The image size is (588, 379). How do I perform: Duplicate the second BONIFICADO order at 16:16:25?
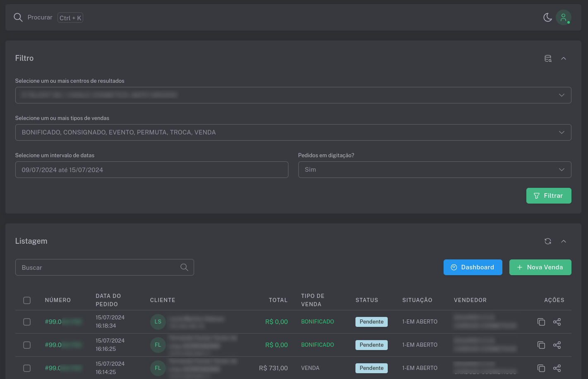541,345
